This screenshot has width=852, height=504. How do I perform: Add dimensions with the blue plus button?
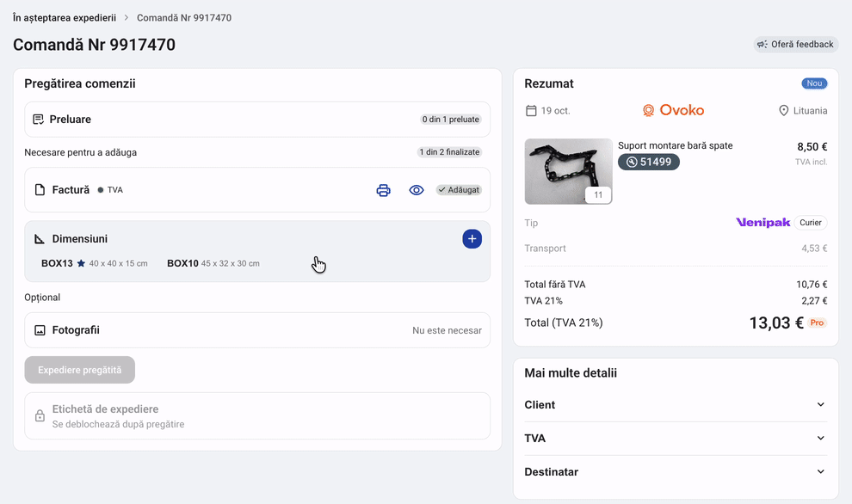pos(472,239)
